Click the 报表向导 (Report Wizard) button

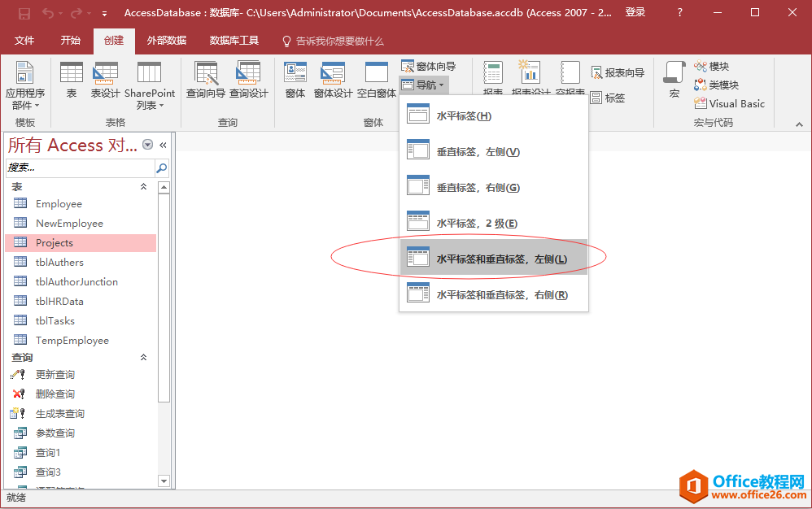coord(618,73)
